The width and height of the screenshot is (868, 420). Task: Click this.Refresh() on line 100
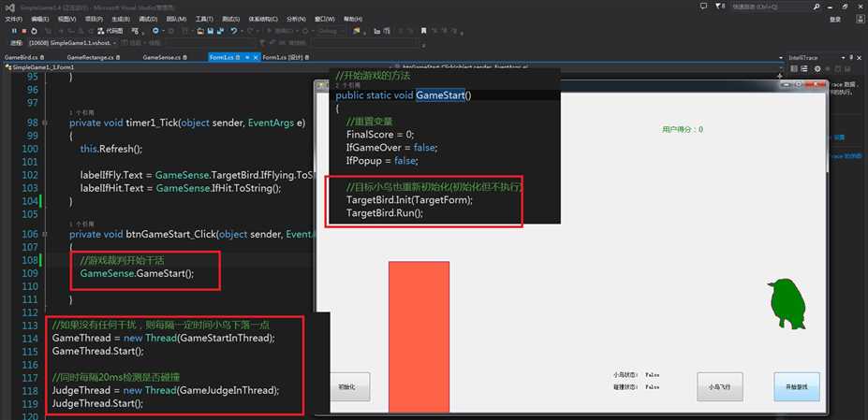point(111,149)
